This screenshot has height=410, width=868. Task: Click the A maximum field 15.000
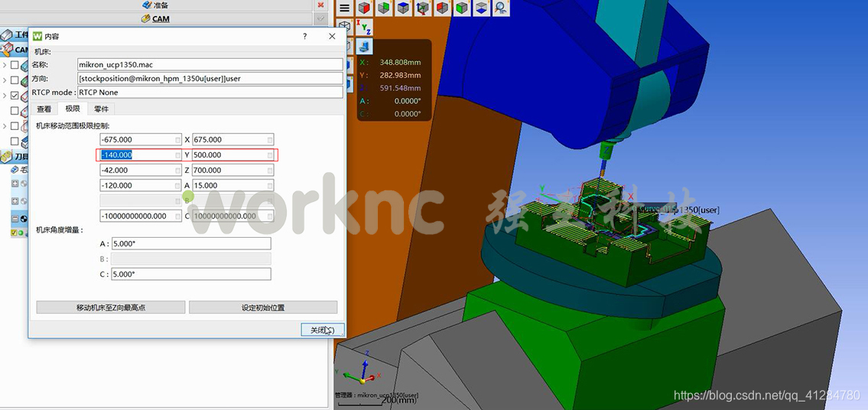pyautogui.click(x=233, y=185)
